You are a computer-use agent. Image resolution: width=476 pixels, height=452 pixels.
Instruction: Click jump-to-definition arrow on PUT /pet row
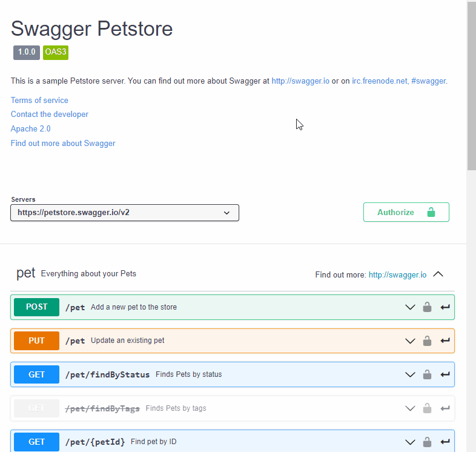445,341
